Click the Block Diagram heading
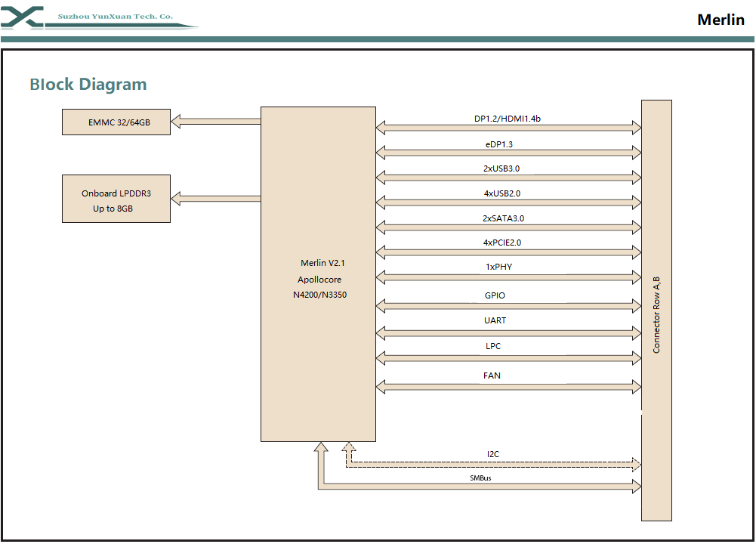Screen dimensions: 756x544 88,84
